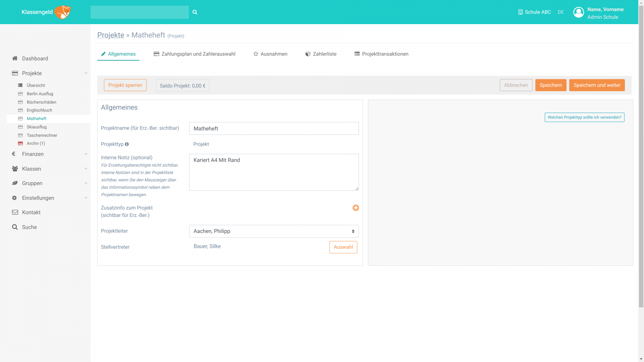The image size is (644, 362).
Task: Switch to the Zahlerliste tab
Action: tap(321, 54)
